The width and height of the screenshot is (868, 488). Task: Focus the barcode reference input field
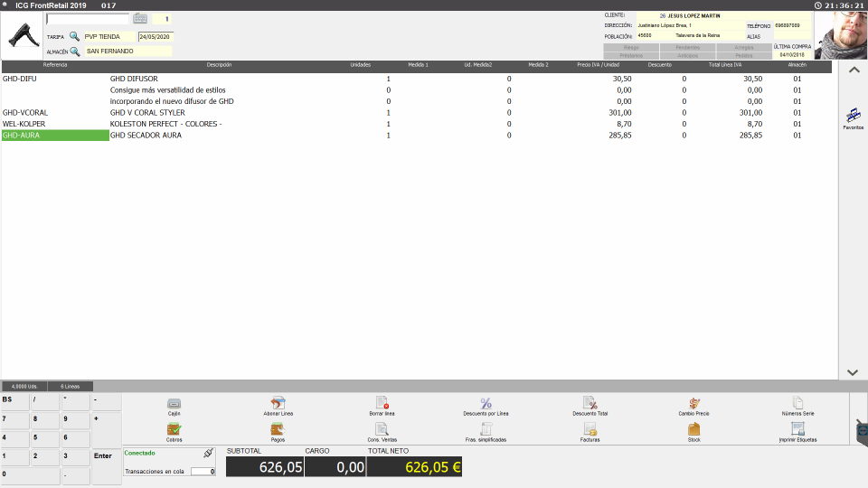[x=88, y=19]
